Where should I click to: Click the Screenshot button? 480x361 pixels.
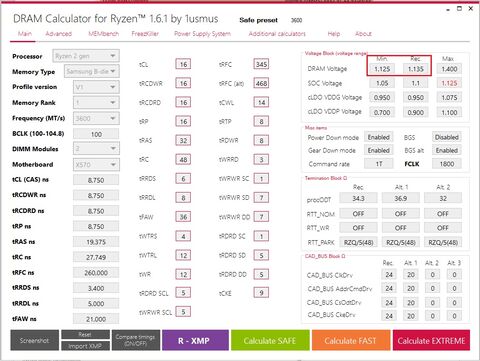(x=34, y=340)
